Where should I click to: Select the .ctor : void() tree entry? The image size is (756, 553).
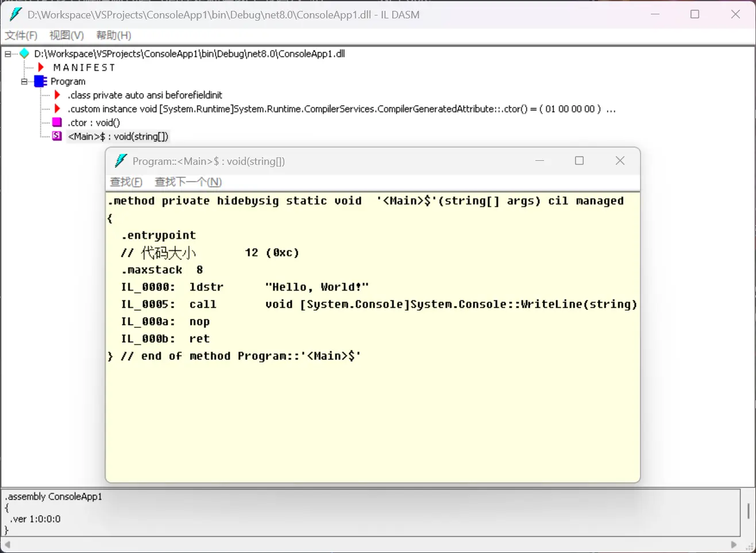(x=94, y=122)
